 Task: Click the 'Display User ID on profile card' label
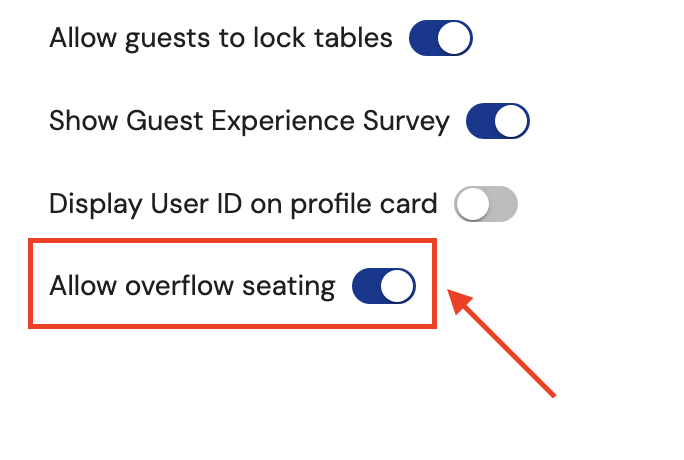pyautogui.click(x=243, y=204)
